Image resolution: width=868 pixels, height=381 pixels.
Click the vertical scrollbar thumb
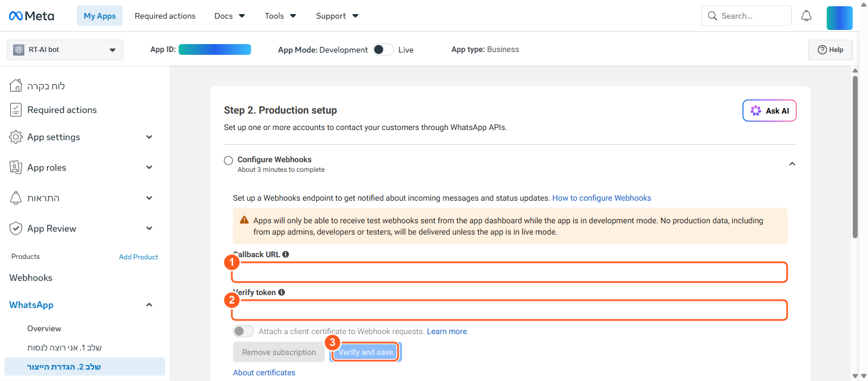pyautogui.click(x=855, y=156)
